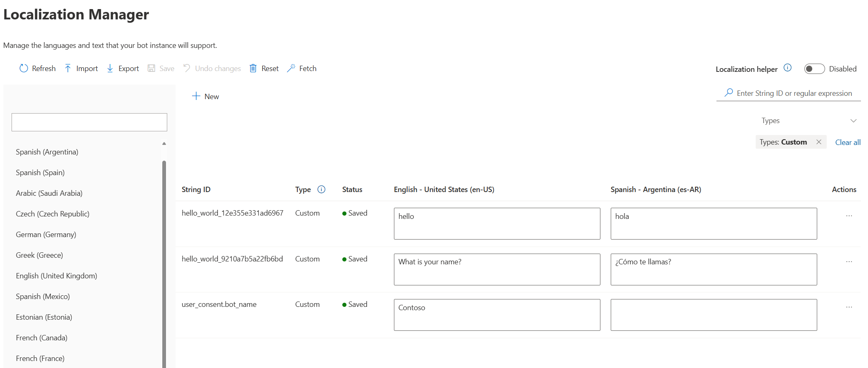Click the Reset trash can icon
This screenshot has height=368, width=868.
click(253, 68)
